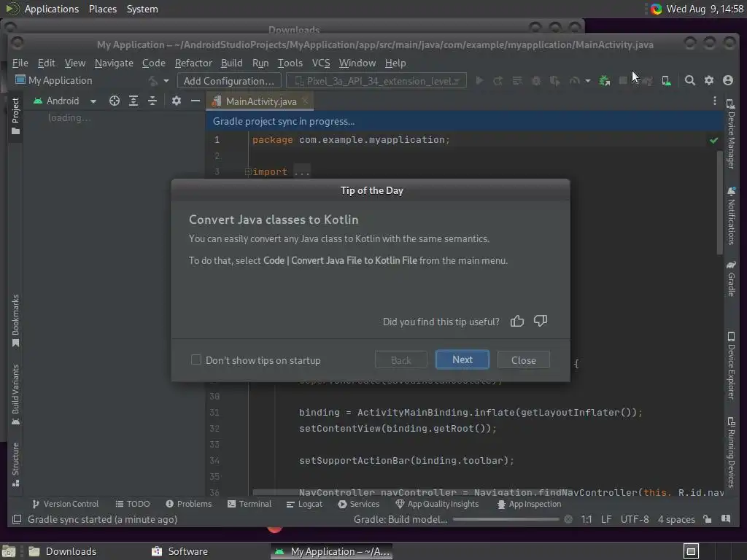
Task: Cancel the Gradle build progress with x icon
Action: click(568, 519)
